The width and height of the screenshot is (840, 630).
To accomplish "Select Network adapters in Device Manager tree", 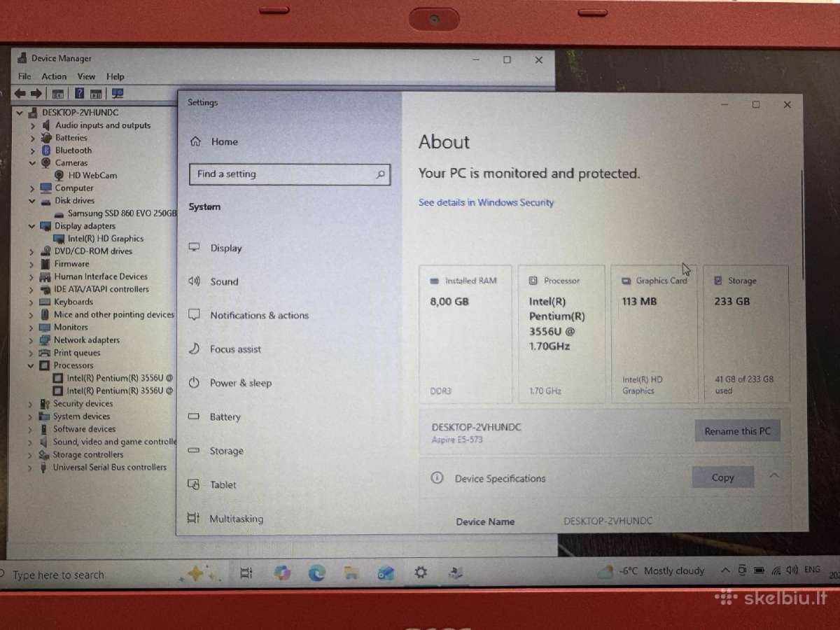I will tap(87, 340).
